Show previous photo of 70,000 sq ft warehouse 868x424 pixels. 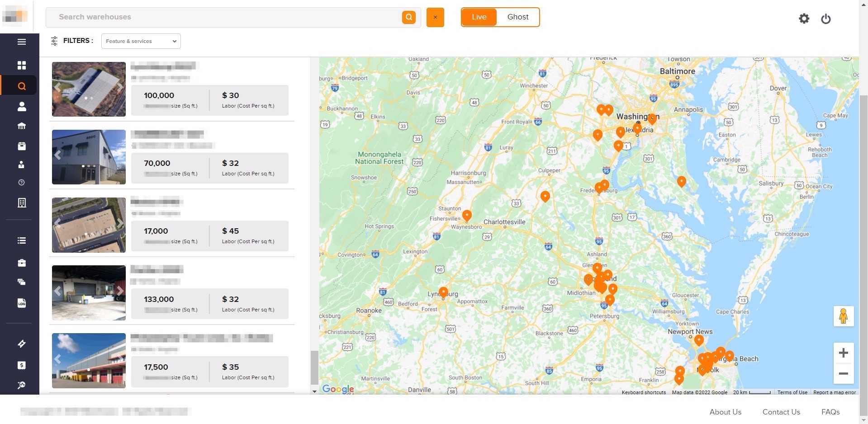coord(58,155)
